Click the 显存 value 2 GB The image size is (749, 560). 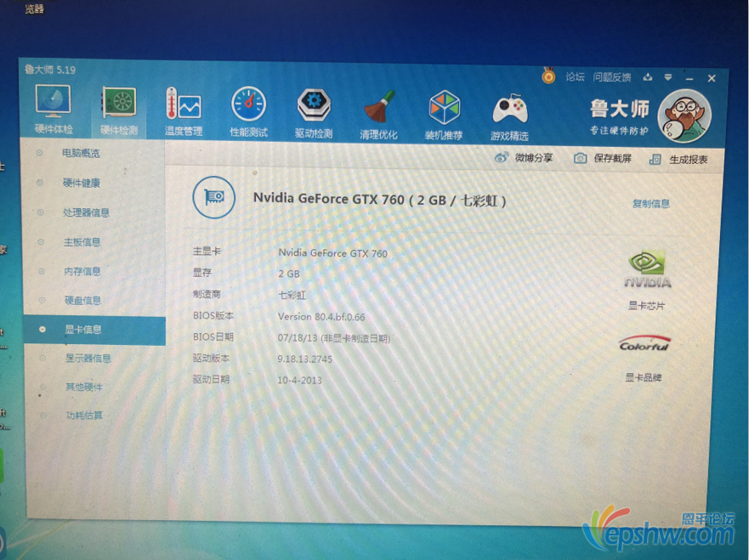point(289,274)
